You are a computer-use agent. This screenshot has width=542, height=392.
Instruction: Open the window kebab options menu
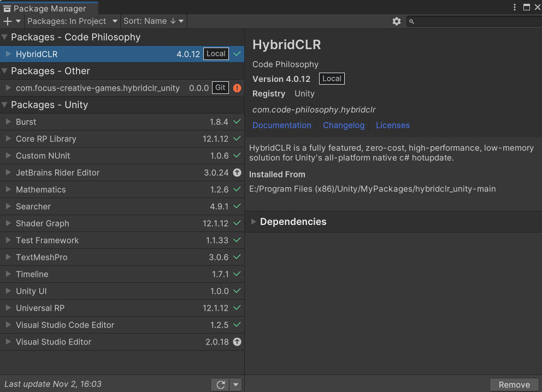pos(515,7)
